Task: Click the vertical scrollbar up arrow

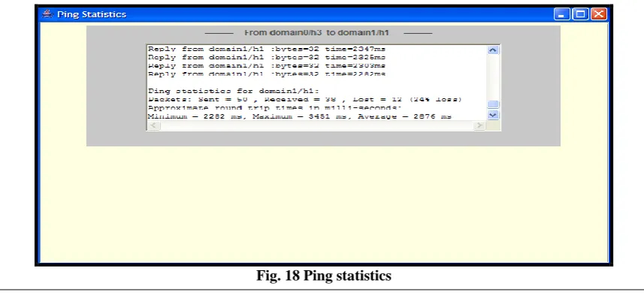Action: (493, 50)
